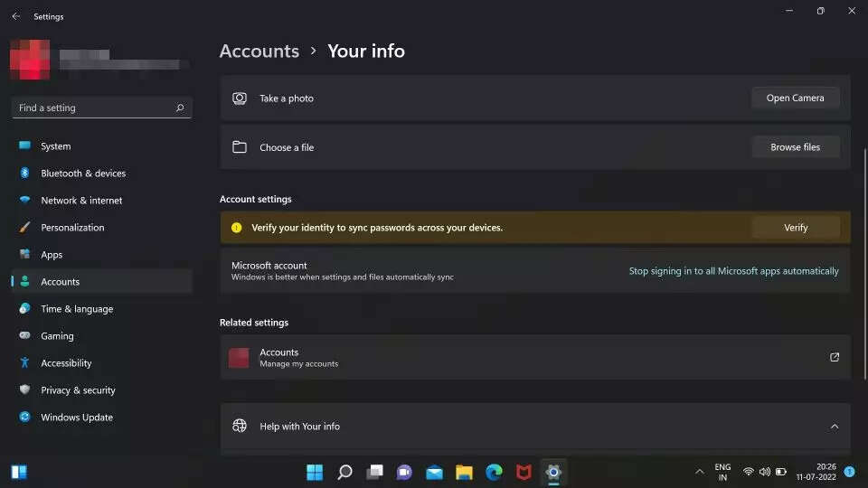Open Microsoft Edge from the taskbar
The height and width of the screenshot is (488, 868).
click(494, 472)
